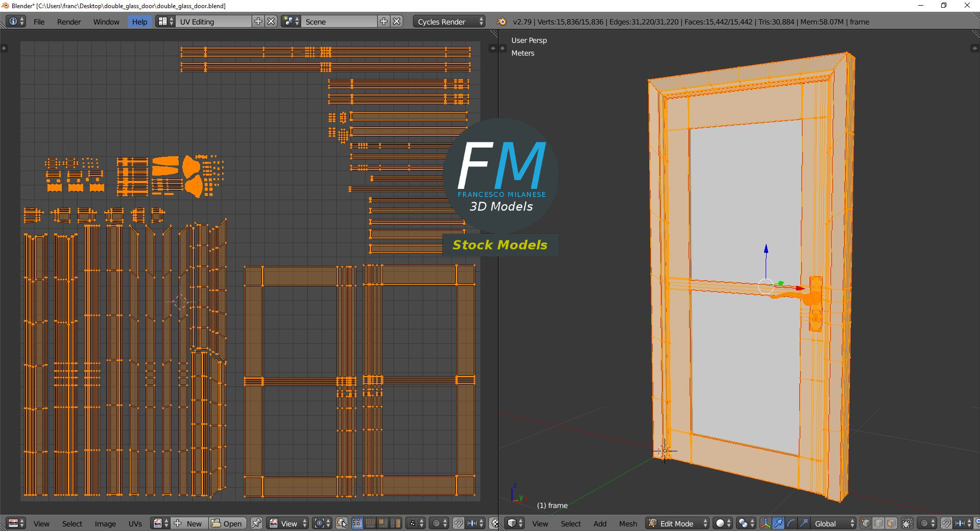
Task: Open 3D view snap element dropdown
Action: click(x=963, y=523)
